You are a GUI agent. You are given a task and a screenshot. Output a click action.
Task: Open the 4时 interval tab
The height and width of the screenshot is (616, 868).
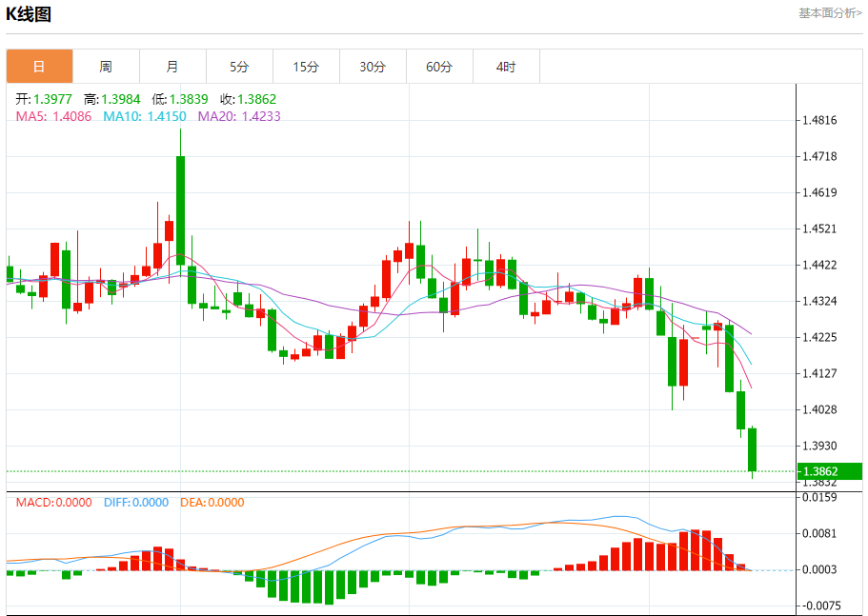click(x=506, y=67)
